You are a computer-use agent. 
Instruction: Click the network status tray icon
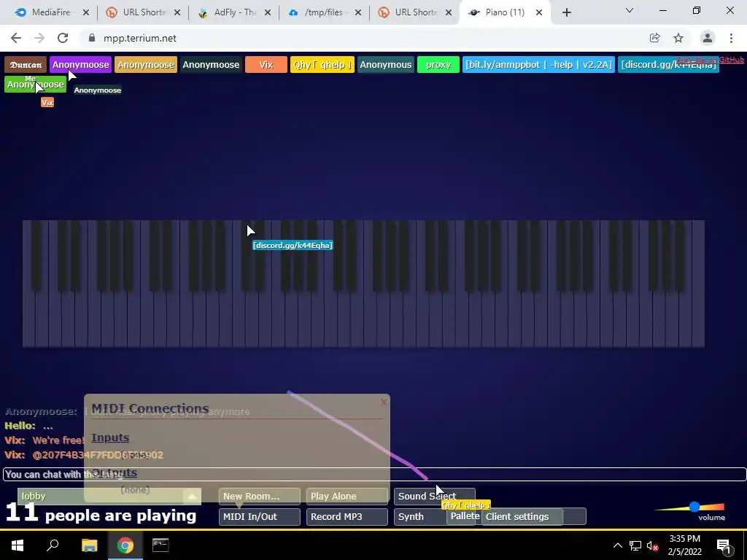(635, 545)
